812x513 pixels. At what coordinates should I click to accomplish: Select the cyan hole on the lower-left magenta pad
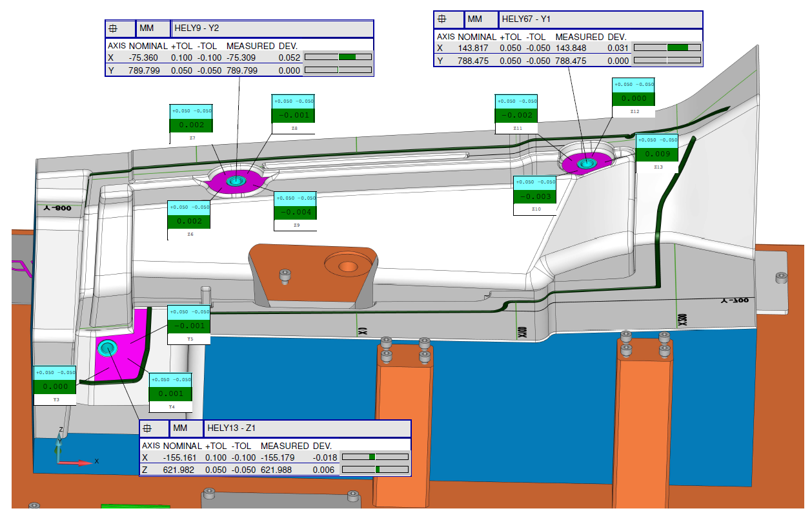click(107, 350)
